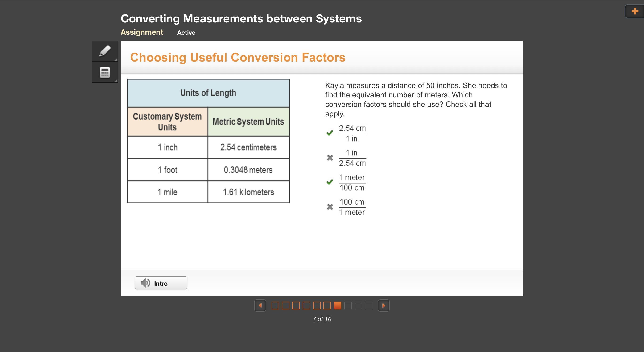Play the Intro audio
Screen dimensions: 644x352
click(x=161, y=283)
